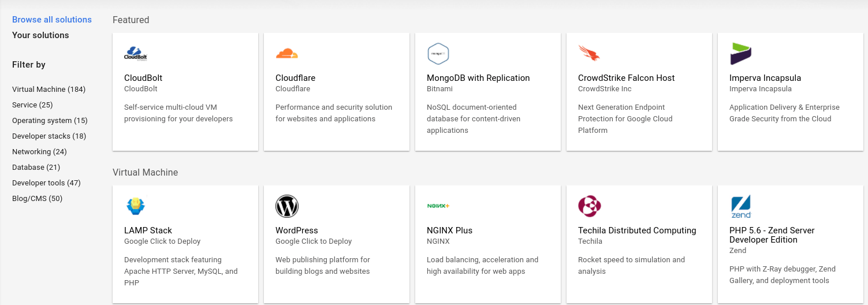Click the green NGINX Plus logo
This screenshot has height=305, width=868.
(x=438, y=206)
